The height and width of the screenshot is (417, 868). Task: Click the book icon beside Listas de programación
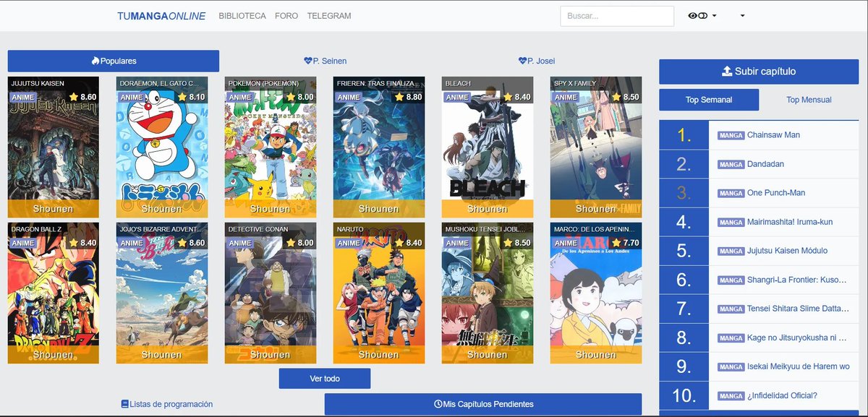point(124,404)
